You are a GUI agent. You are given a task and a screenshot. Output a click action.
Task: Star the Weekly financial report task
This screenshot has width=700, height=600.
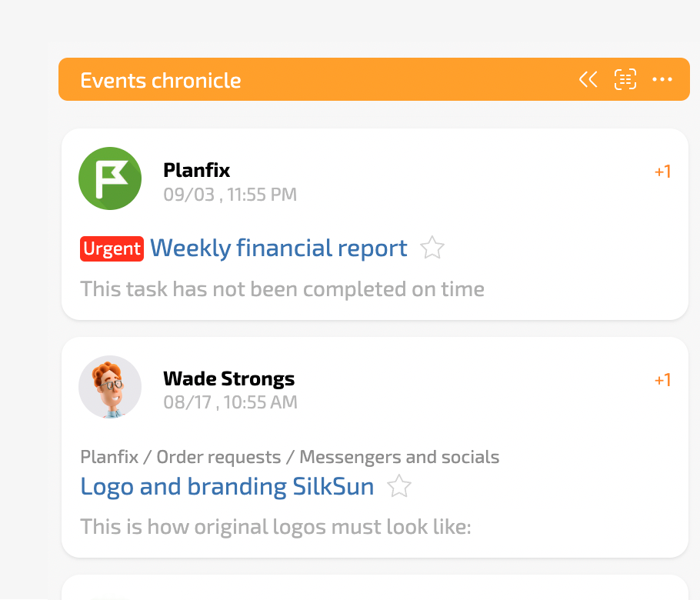(x=432, y=248)
